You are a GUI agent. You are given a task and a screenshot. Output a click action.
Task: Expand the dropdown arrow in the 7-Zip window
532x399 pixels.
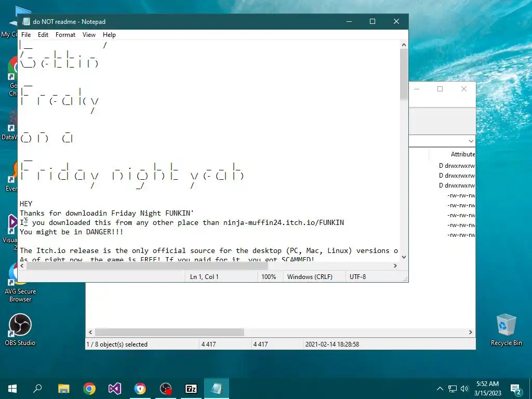[471, 141]
